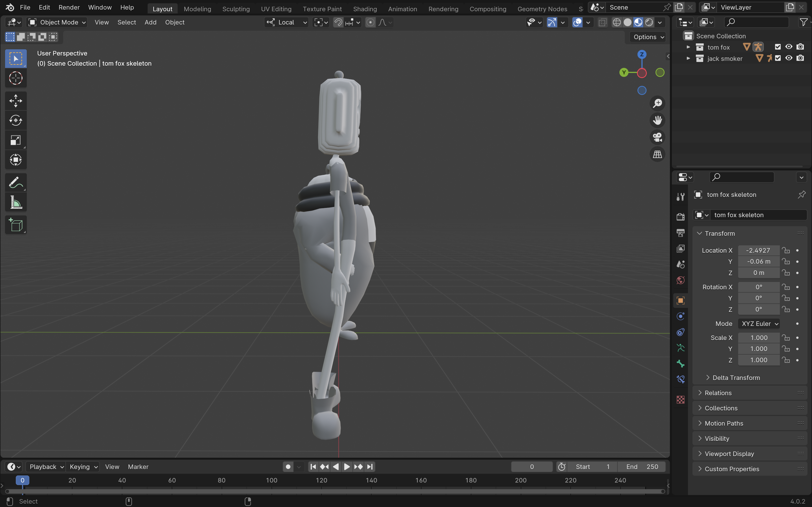The height and width of the screenshot is (507, 812).
Task: Click the Options button in viewport
Action: [x=648, y=37]
